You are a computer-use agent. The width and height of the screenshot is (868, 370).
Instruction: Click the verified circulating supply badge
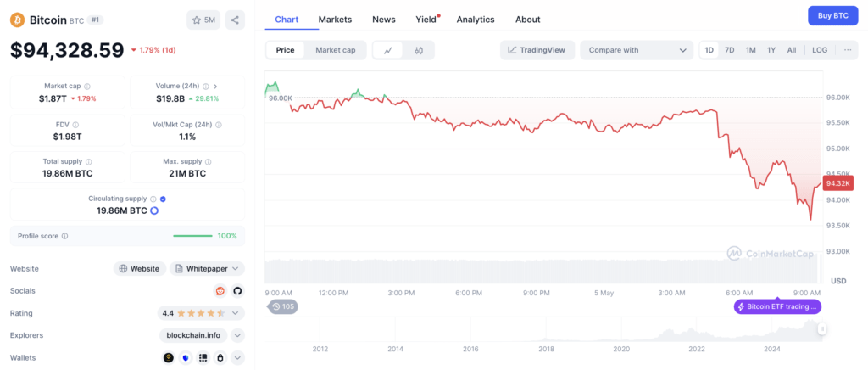click(x=164, y=199)
